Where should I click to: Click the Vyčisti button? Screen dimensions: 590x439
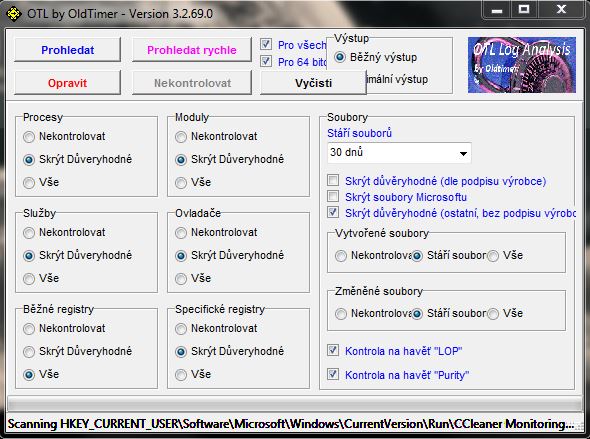(313, 83)
